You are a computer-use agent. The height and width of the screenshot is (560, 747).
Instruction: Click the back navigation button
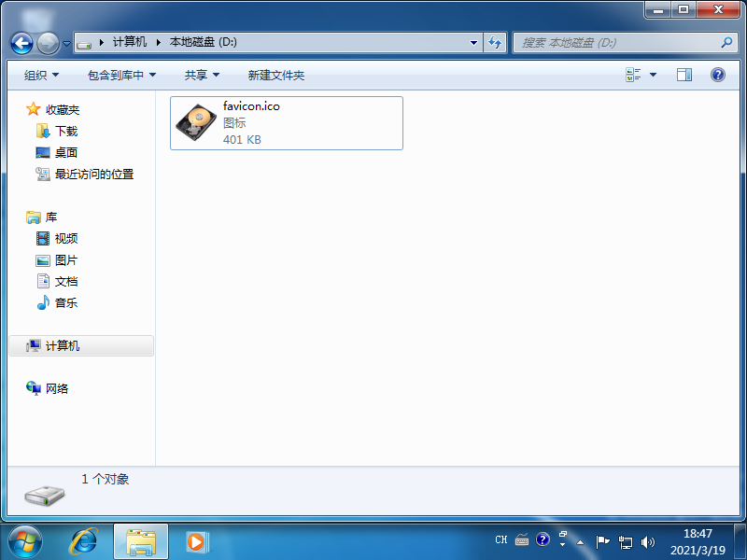click(x=21, y=42)
